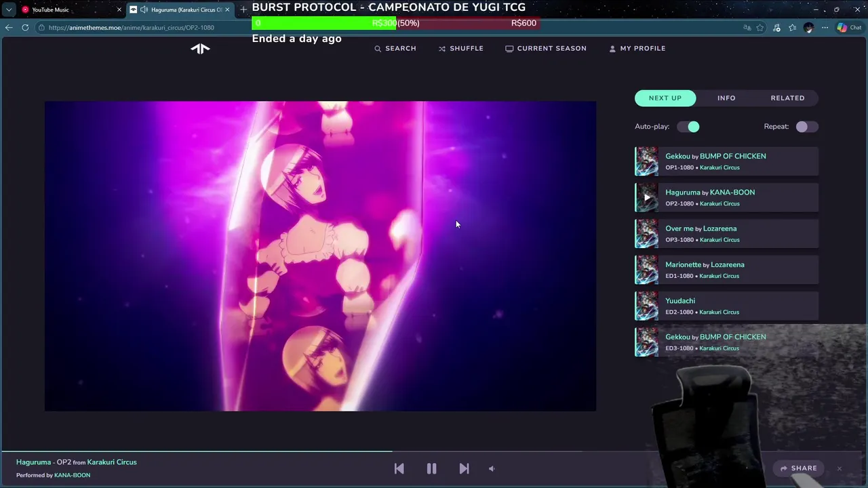Open the Search page

pyautogui.click(x=395, y=48)
